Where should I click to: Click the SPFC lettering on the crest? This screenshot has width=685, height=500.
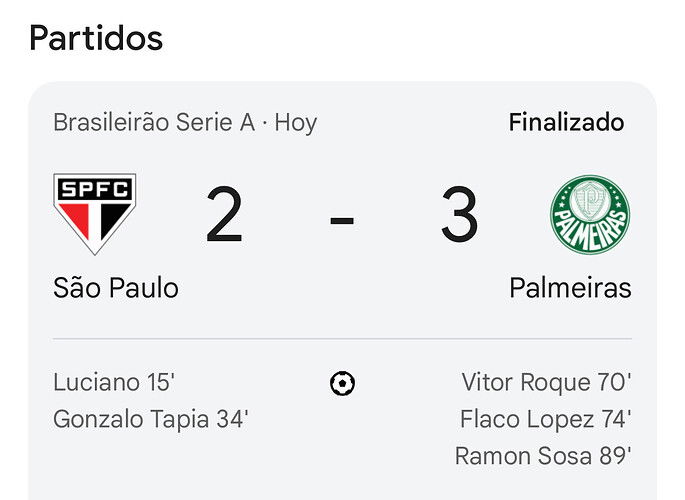point(94,187)
